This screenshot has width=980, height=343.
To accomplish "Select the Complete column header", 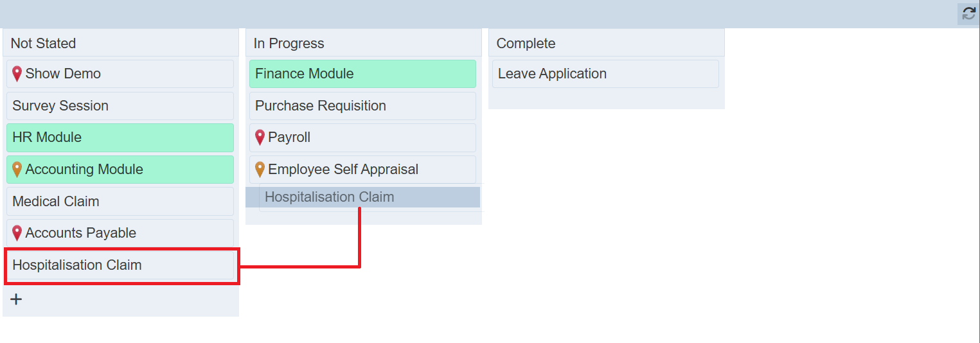I will tap(526, 44).
